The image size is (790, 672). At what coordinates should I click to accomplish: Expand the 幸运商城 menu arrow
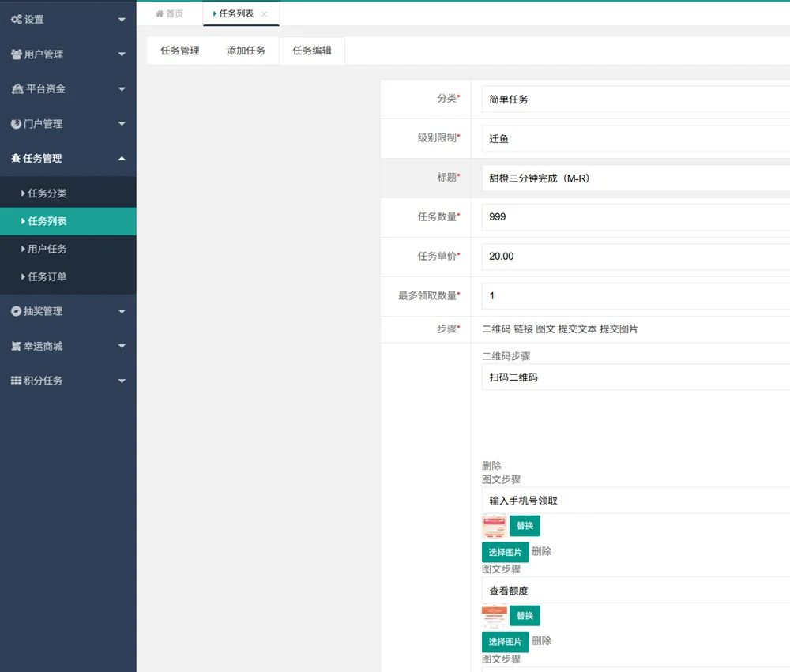[x=122, y=346]
